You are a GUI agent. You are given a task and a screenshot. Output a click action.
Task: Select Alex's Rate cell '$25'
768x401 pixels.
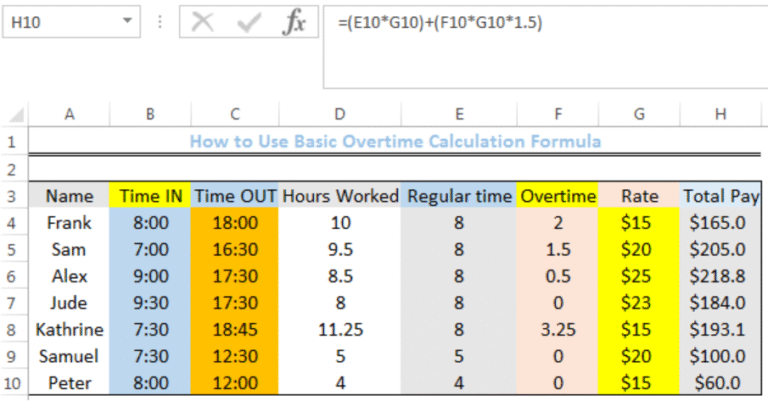[x=639, y=276]
